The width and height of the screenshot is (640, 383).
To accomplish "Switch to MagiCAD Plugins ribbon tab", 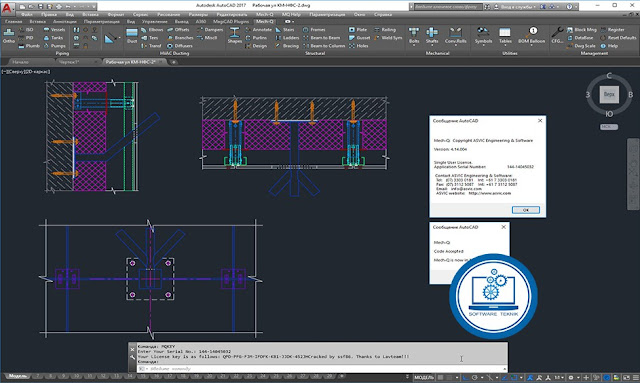I will click(x=231, y=21).
